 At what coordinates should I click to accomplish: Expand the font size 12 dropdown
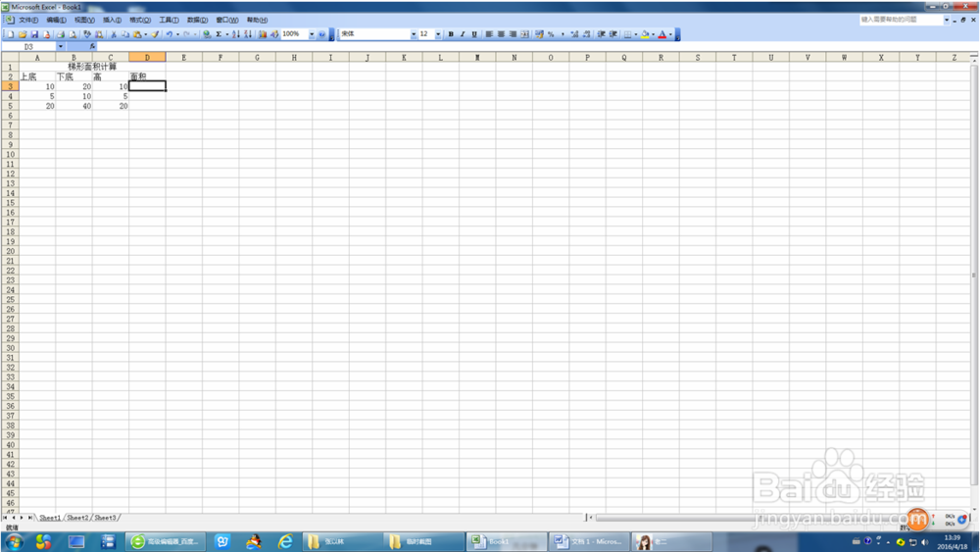click(437, 34)
